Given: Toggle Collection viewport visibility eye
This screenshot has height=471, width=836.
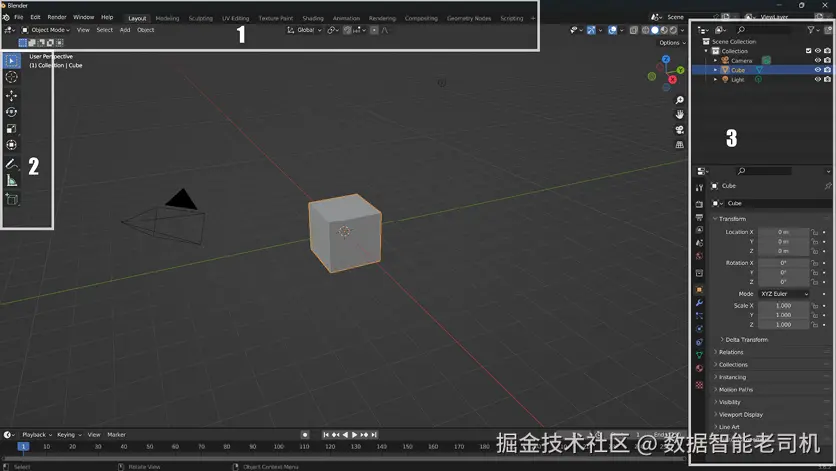Looking at the screenshot, I should point(817,51).
